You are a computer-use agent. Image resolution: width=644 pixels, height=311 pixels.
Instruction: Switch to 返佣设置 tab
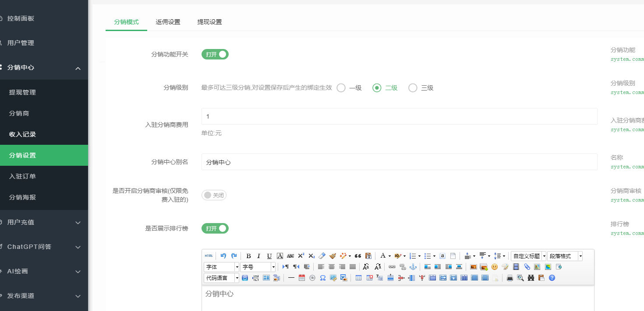pos(168,22)
